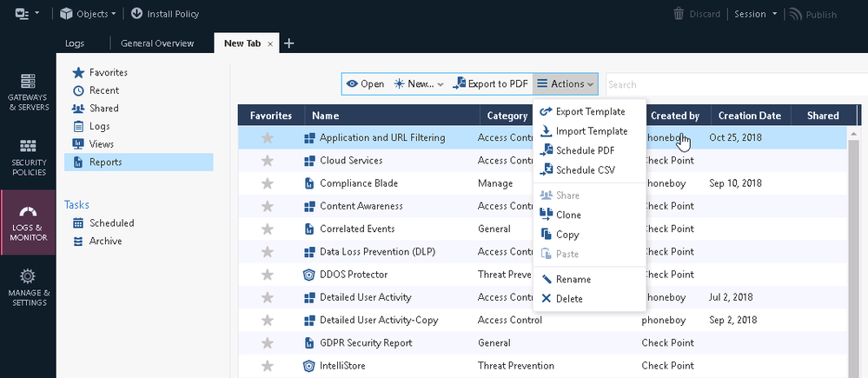
Task: Choose Rename from Actions menu
Action: (590, 280)
